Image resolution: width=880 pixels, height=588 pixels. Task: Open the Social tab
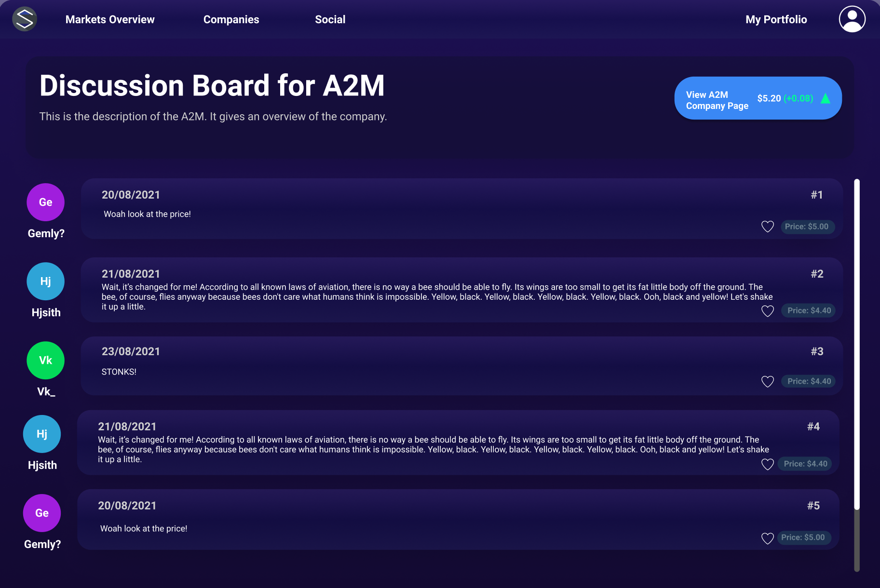pyautogui.click(x=330, y=19)
